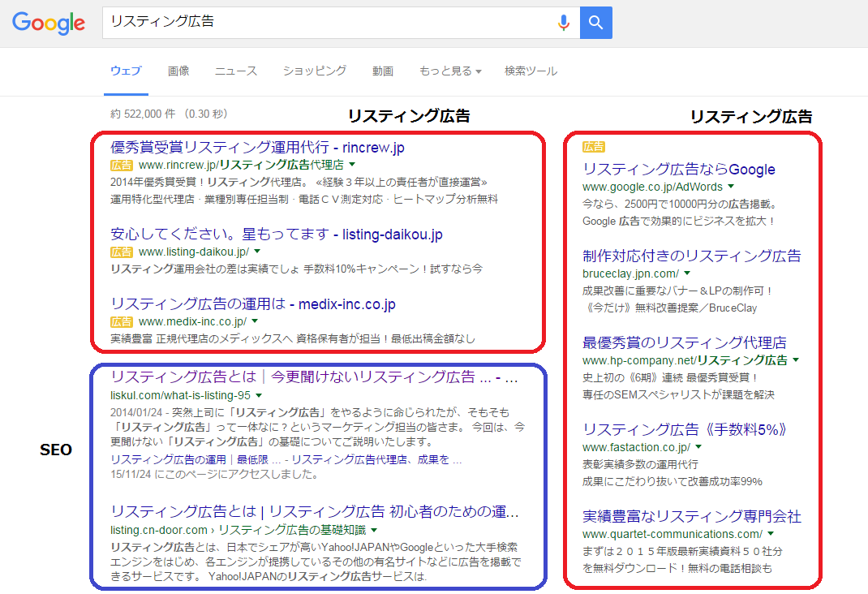Click the Google logo
Image resolution: width=868 pixels, height=594 pixels.
click(x=49, y=23)
